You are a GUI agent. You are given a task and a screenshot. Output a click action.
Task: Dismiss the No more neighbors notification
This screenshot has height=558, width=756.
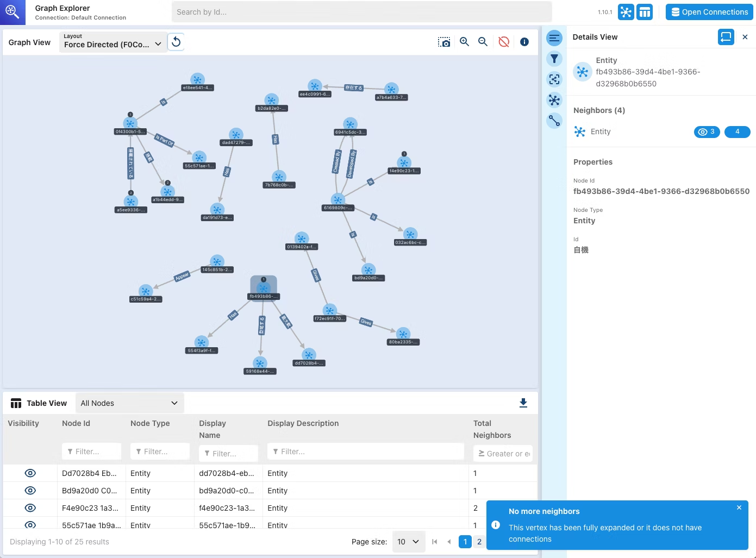(739, 507)
